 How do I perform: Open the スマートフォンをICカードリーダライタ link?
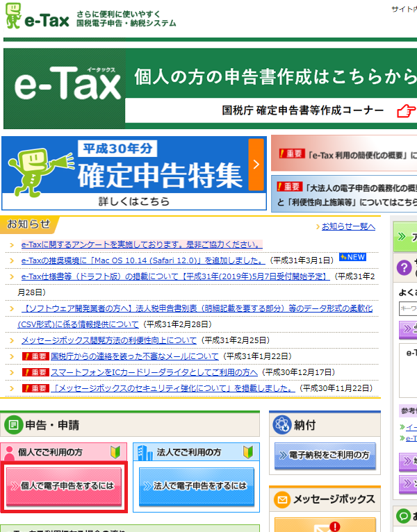[x=154, y=372]
